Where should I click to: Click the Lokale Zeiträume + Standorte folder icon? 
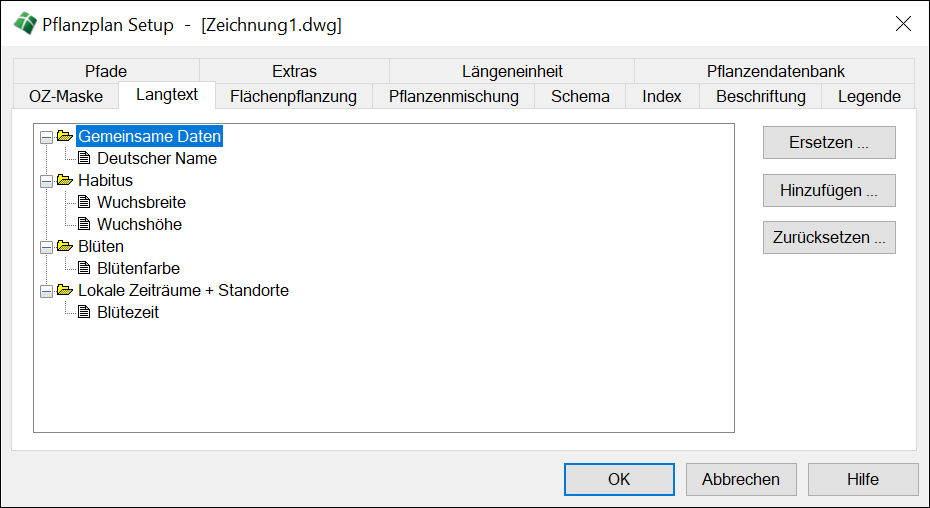point(65,290)
